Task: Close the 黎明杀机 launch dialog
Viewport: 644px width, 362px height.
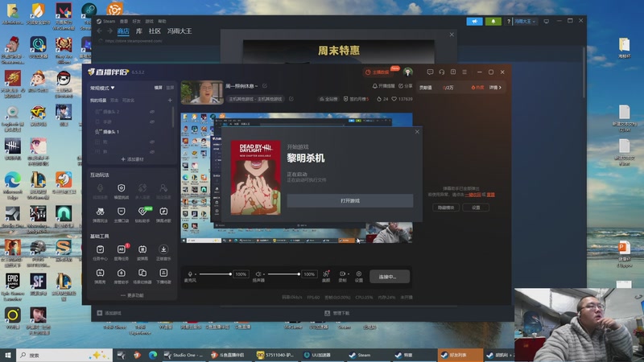Action: [x=417, y=132]
